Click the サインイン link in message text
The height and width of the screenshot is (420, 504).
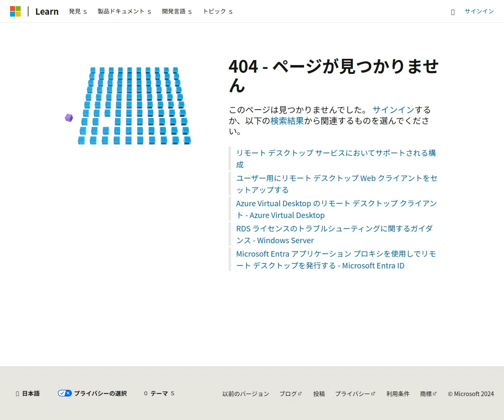coord(393,110)
